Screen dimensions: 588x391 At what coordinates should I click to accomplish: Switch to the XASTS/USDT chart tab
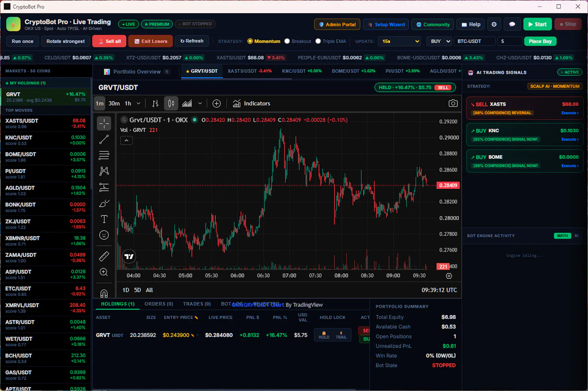(250, 71)
